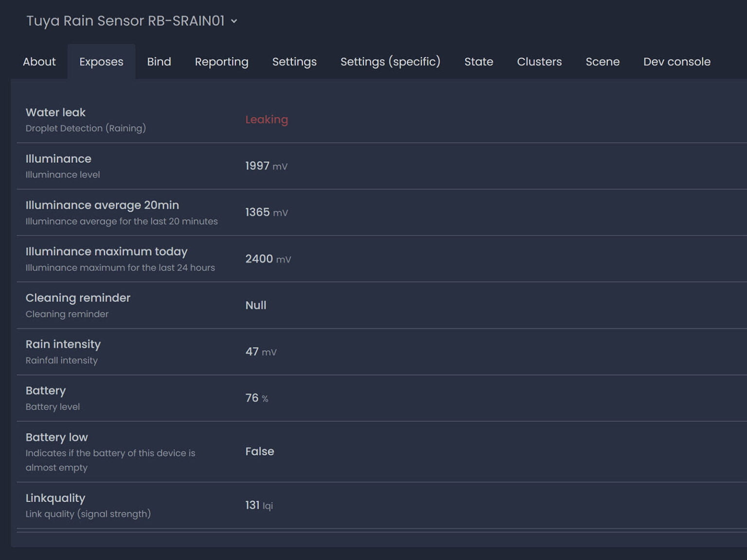Click the Cleaning reminder Null value

[256, 305]
